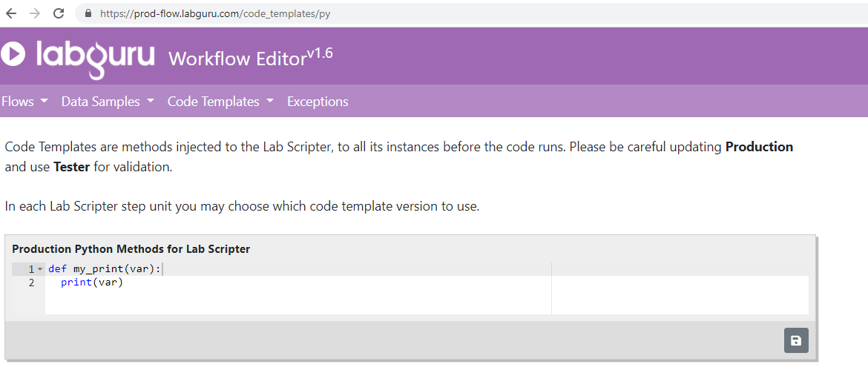Go to the Exceptions menu item
Screen dimensions: 868x373
[318, 102]
